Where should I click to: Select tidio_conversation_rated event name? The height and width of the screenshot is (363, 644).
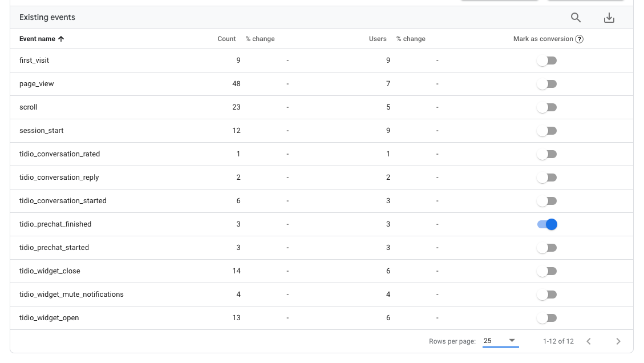pyautogui.click(x=59, y=154)
